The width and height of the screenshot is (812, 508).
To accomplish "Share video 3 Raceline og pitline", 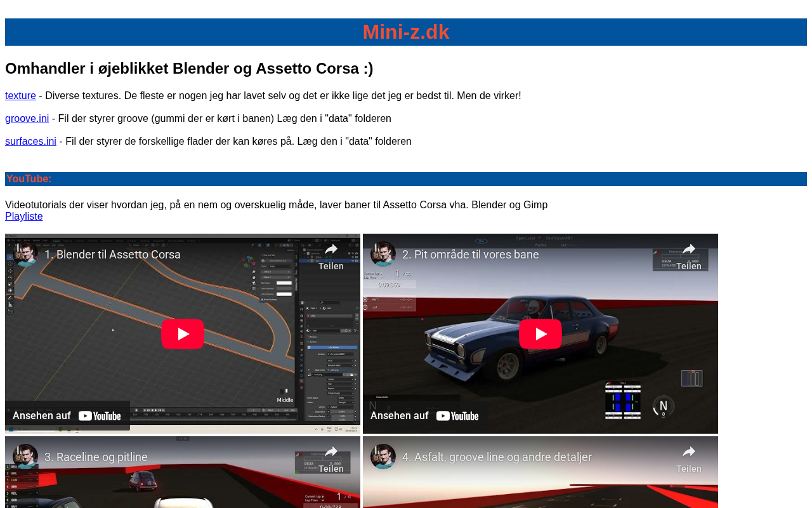I will (331, 457).
